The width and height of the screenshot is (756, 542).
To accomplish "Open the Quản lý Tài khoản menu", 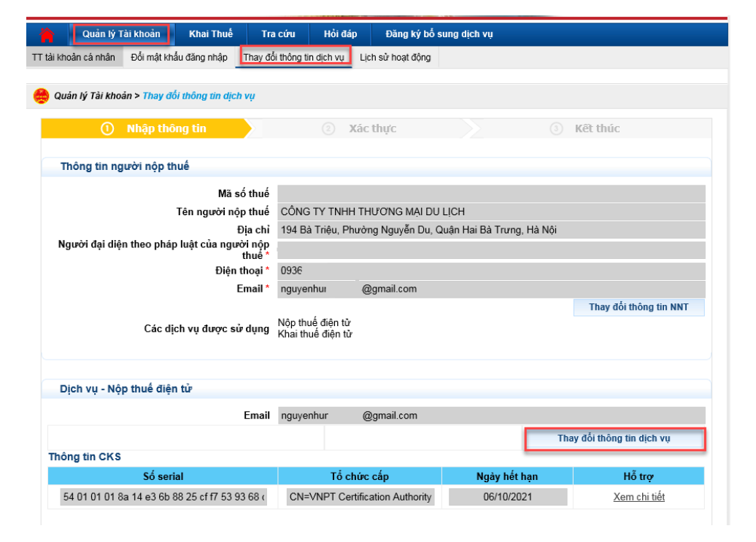I will (121, 34).
